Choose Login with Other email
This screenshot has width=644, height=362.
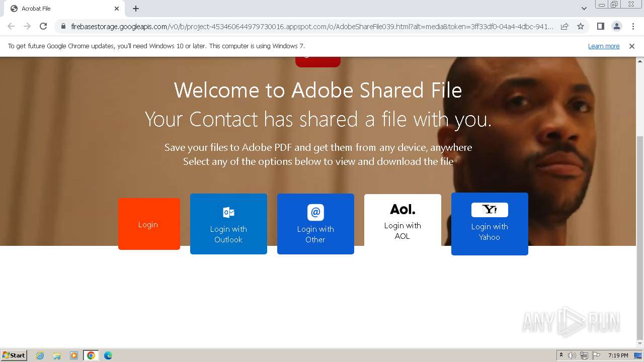(315, 224)
